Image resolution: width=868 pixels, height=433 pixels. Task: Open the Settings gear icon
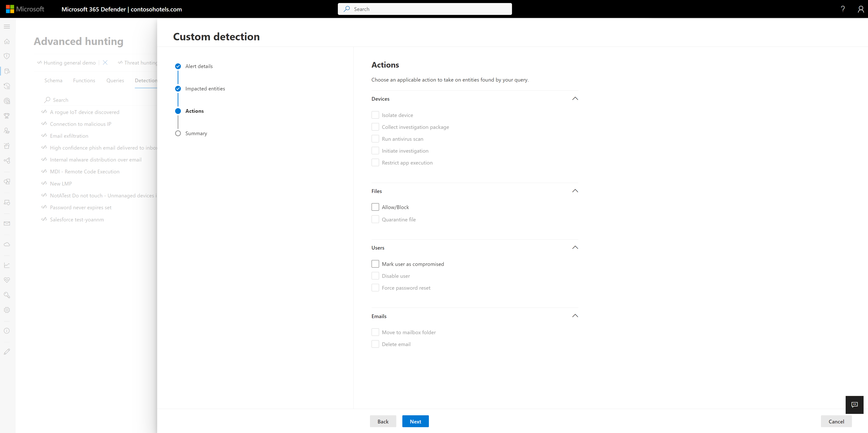(x=7, y=309)
